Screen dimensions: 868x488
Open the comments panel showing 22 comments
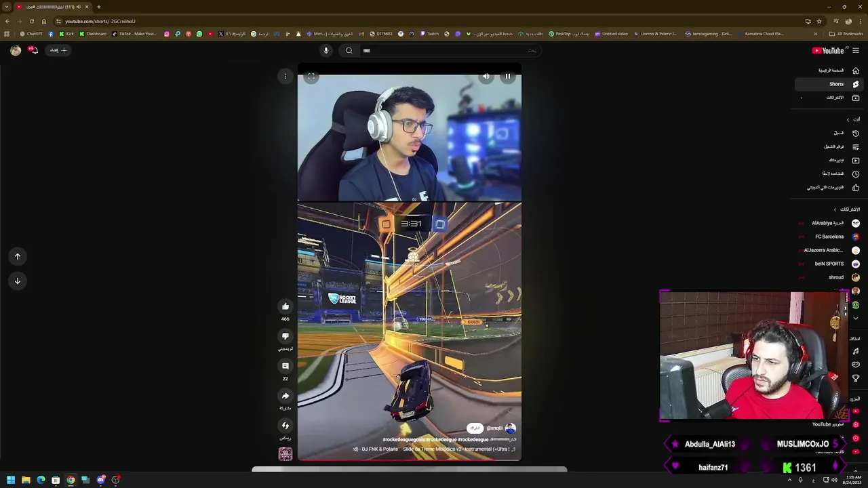click(285, 366)
